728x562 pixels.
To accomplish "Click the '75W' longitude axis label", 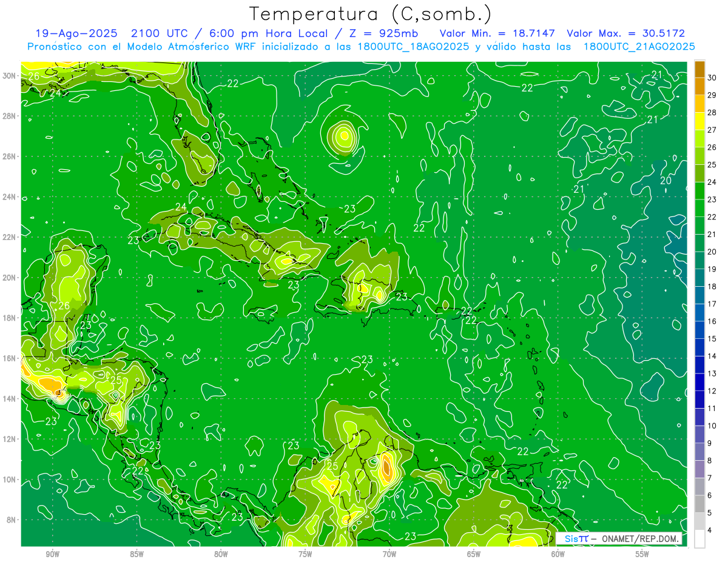I will 305,554.
